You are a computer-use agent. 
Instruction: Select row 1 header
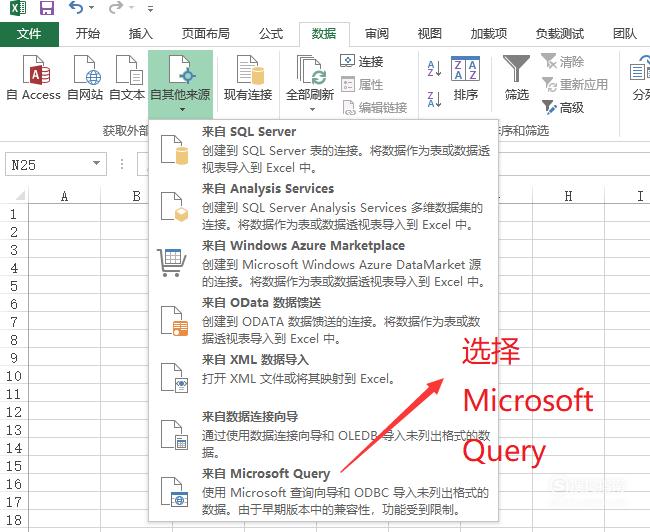(14, 214)
